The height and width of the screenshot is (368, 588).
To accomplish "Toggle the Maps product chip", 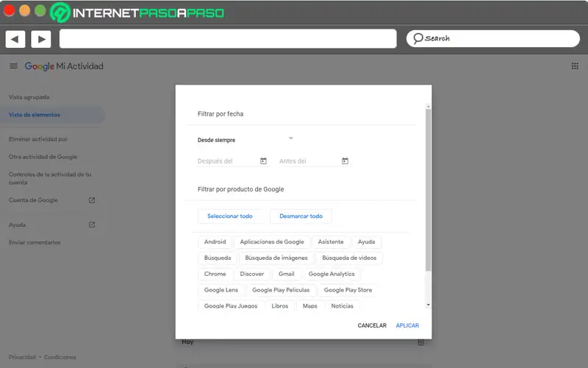I will (309, 305).
